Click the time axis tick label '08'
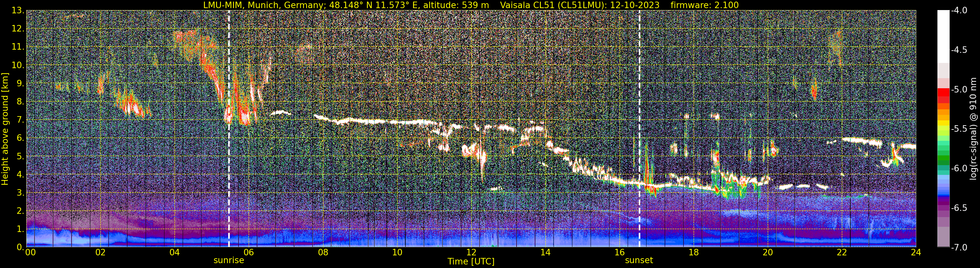The image size is (980, 268). (x=323, y=252)
